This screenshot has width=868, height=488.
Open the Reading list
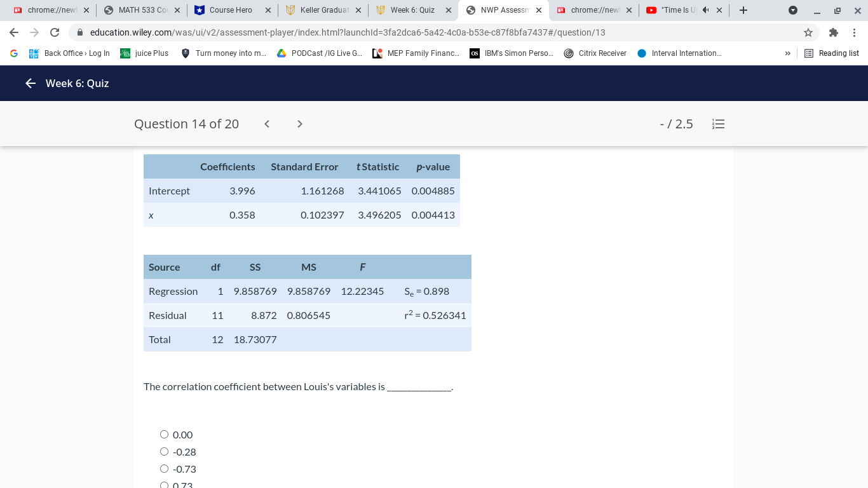(x=832, y=53)
